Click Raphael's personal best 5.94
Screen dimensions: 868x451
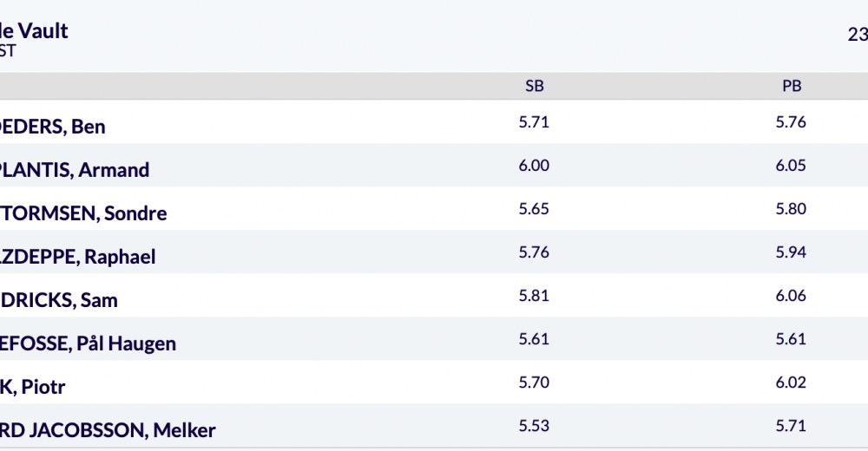791,252
